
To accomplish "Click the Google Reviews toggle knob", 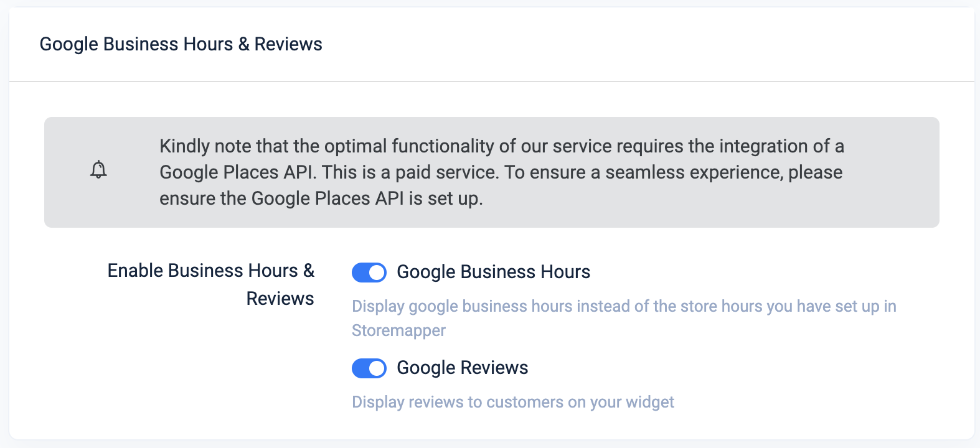I will point(376,368).
